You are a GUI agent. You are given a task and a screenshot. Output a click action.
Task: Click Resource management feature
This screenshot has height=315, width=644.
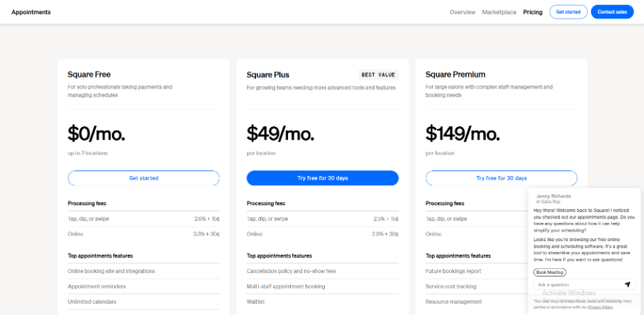tap(454, 302)
